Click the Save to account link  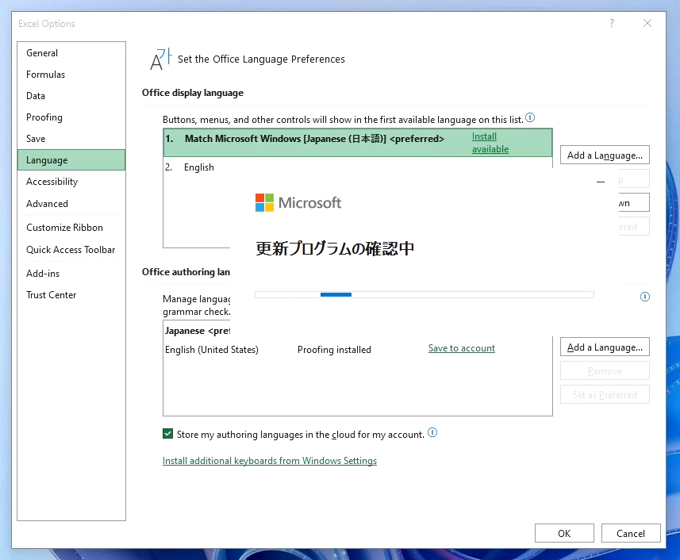461,348
